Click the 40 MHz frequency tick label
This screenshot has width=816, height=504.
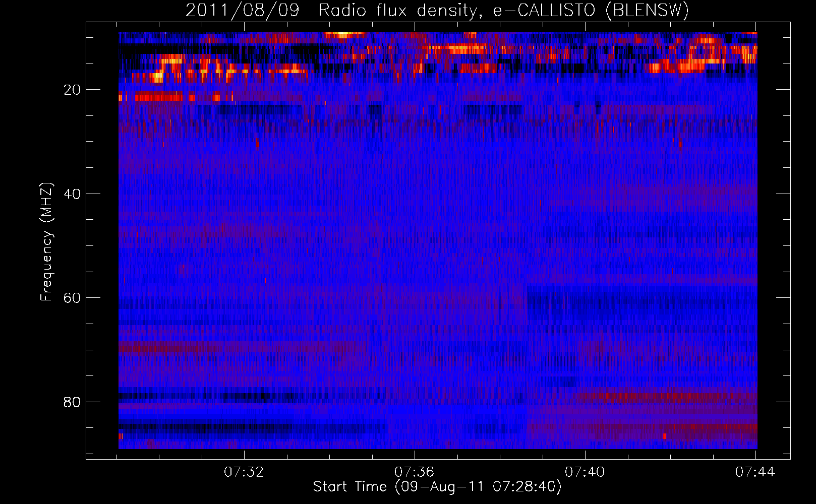pyautogui.click(x=73, y=194)
